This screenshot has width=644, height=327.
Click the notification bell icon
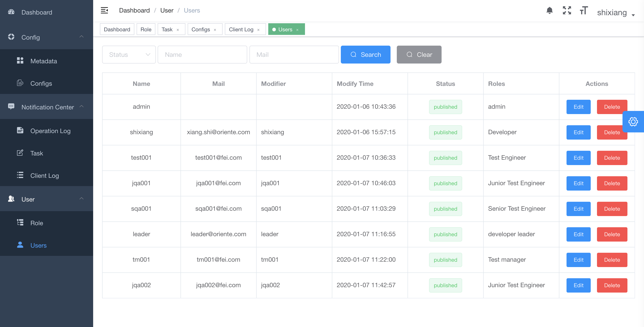[549, 11]
